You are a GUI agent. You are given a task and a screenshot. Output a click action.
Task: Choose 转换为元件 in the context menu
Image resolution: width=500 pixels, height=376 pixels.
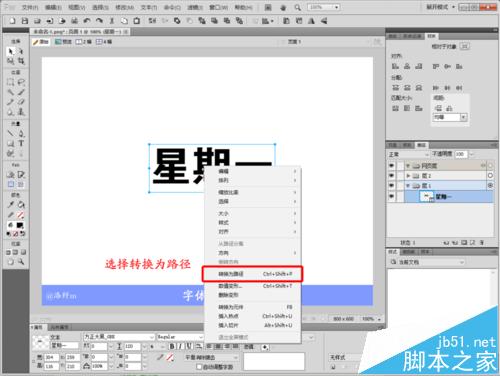point(252,307)
